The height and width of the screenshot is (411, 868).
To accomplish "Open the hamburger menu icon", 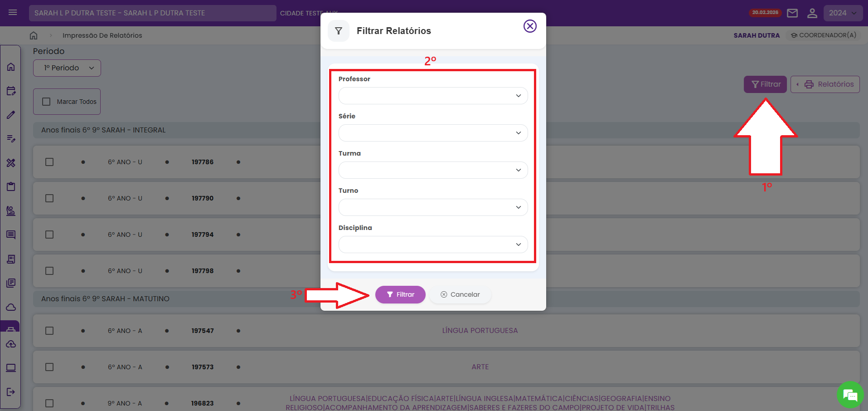I will point(13,13).
